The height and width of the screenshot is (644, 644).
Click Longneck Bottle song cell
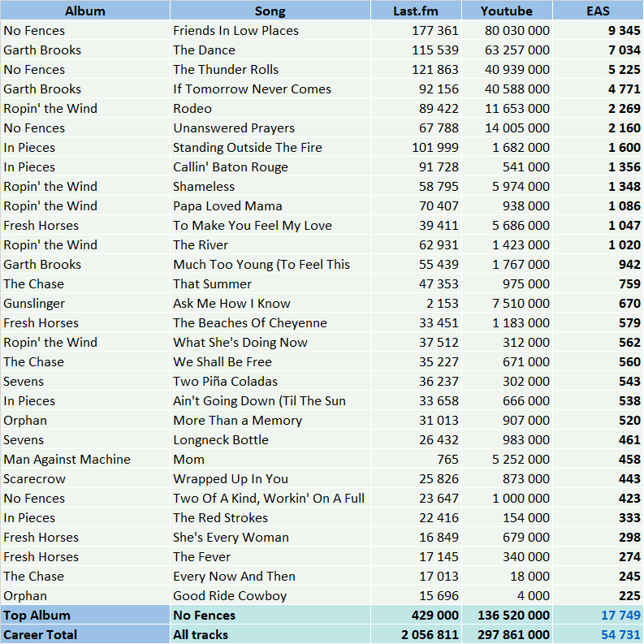(x=270, y=440)
